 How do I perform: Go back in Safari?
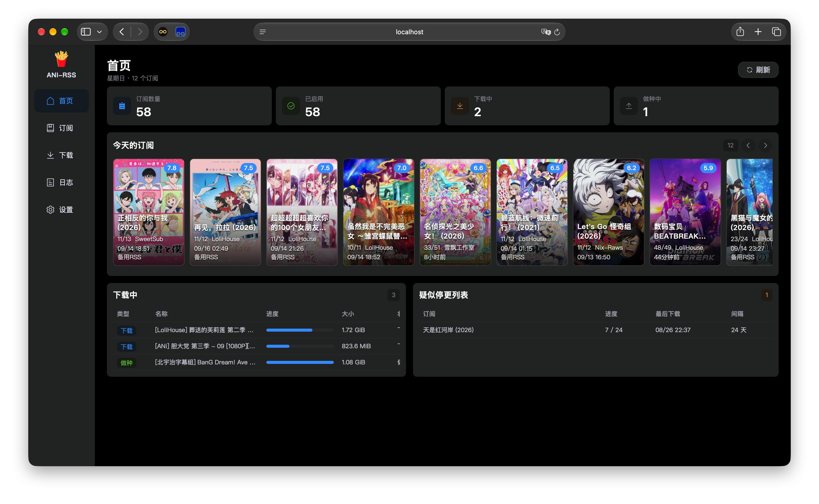click(122, 32)
